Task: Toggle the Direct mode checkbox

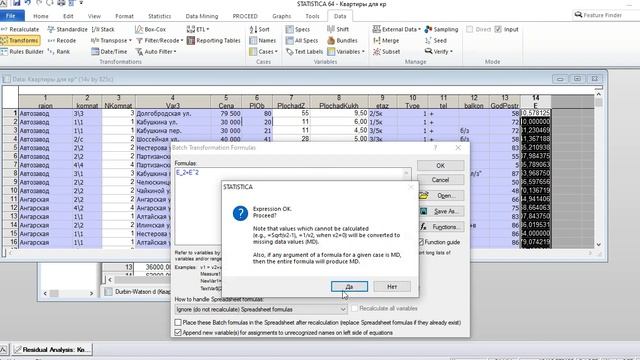Action: pos(470,29)
